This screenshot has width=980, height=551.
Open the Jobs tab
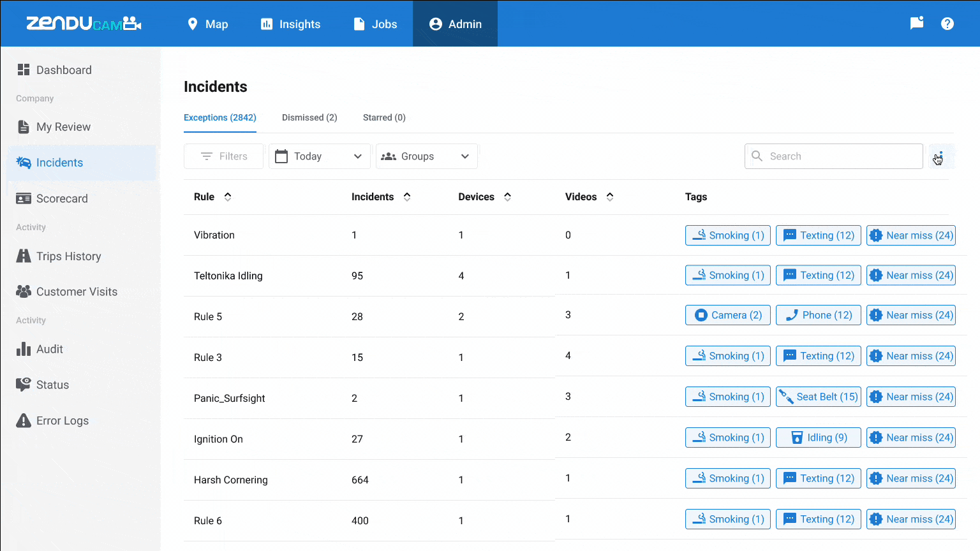[376, 24]
